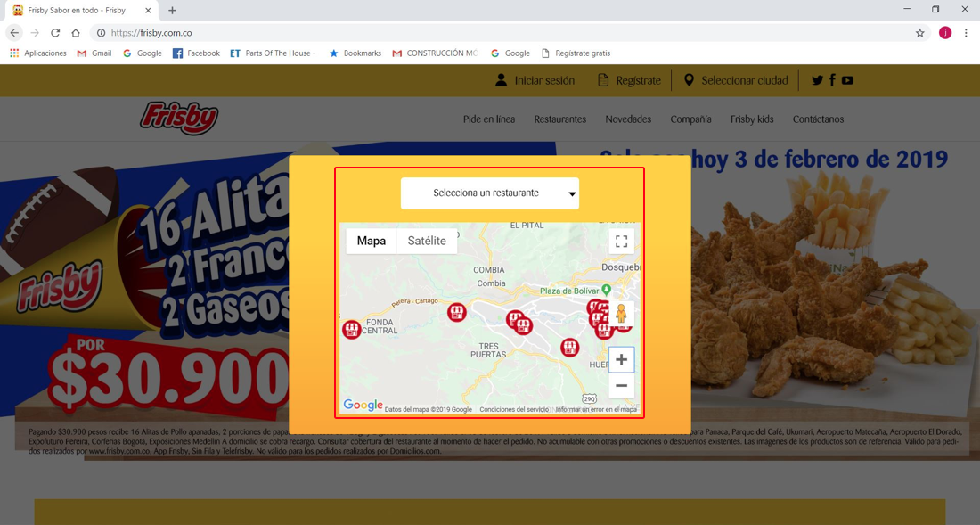
Task: Open a new browser tab with plus
Action: 172,11
